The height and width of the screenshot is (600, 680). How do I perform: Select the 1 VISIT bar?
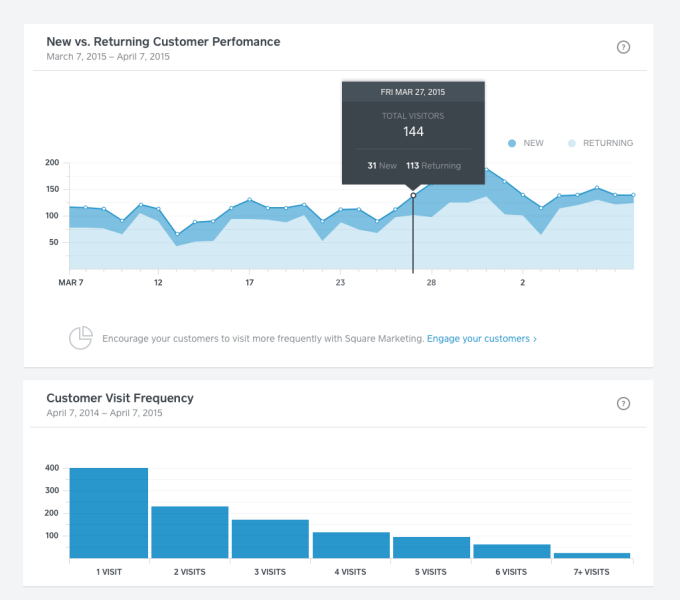(109, 512)
